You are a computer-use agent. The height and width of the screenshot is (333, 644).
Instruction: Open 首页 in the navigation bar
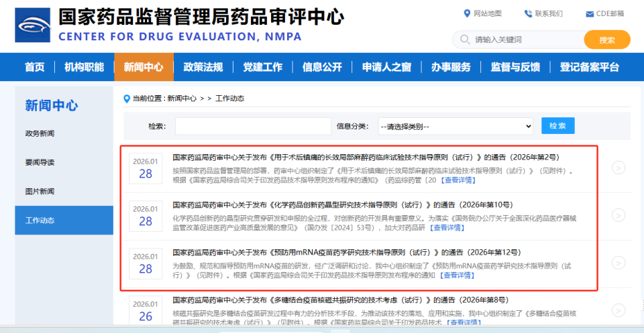click(34, 67)
